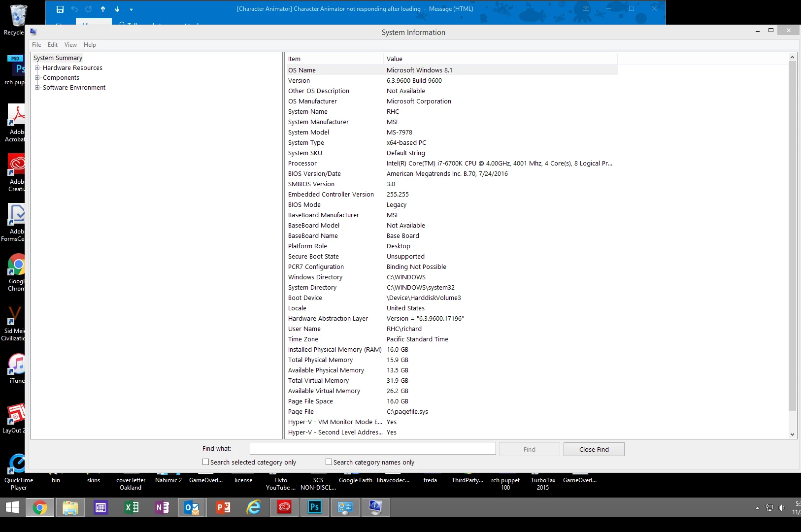Expand Components tree node
Viewport: 801px width, 532px height.
(37, 78)
